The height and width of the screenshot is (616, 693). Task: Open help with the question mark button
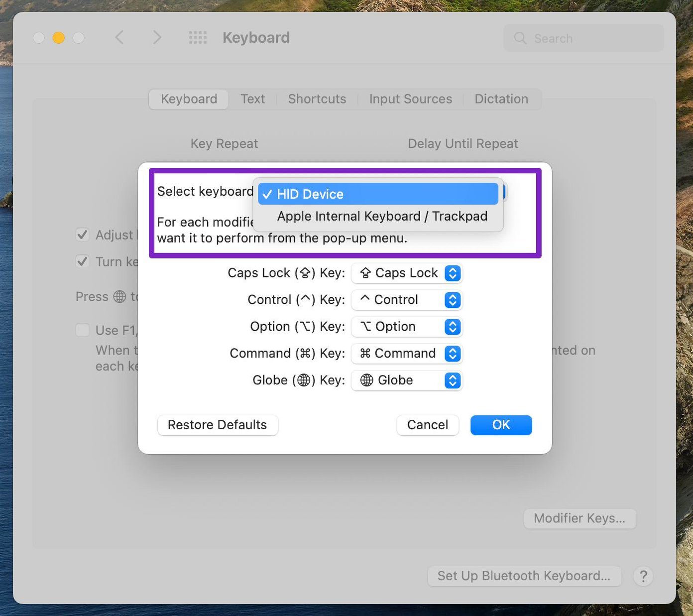[643, 576]
